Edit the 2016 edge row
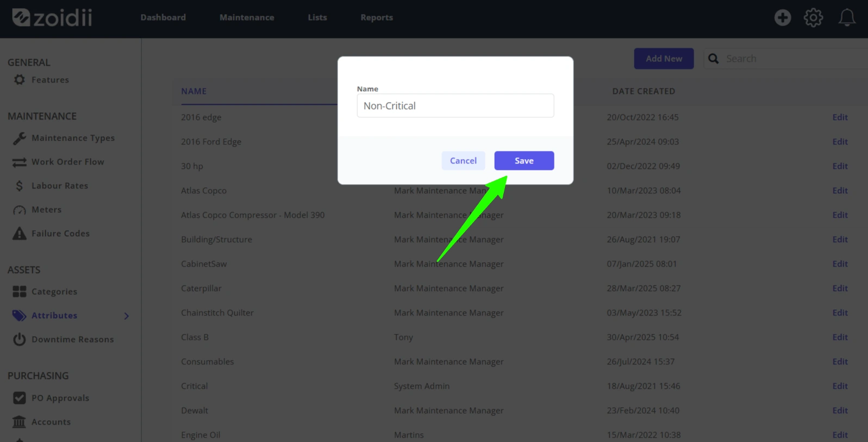Viewport: 868px width, 442px height. pyautogui.click(x=840, y=117)
